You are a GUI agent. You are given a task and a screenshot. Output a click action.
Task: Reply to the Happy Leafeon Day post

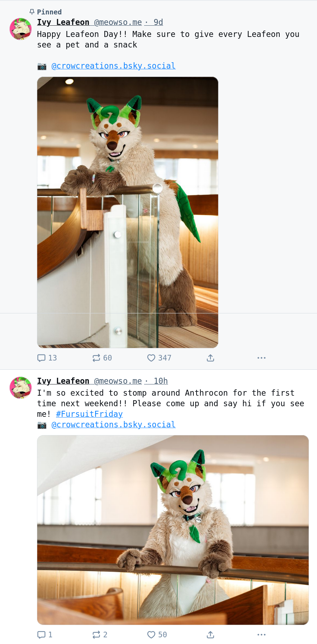[x=47, y=358]
